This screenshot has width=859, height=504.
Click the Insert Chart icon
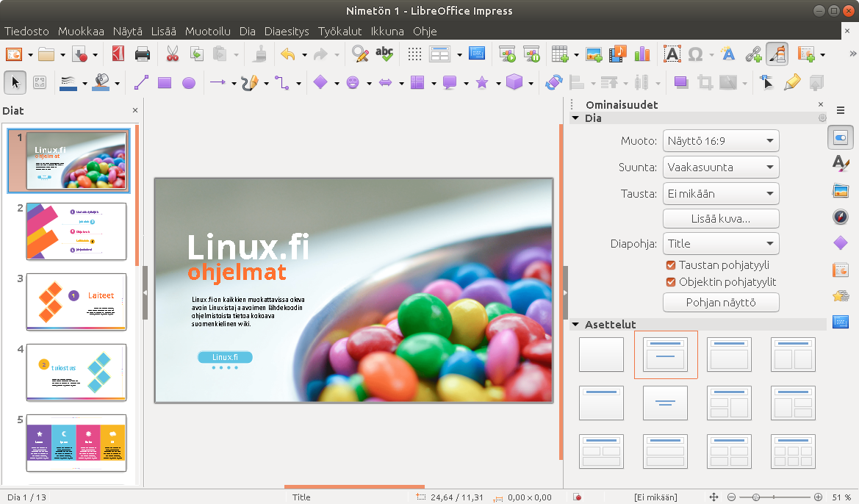coord(642,54)
